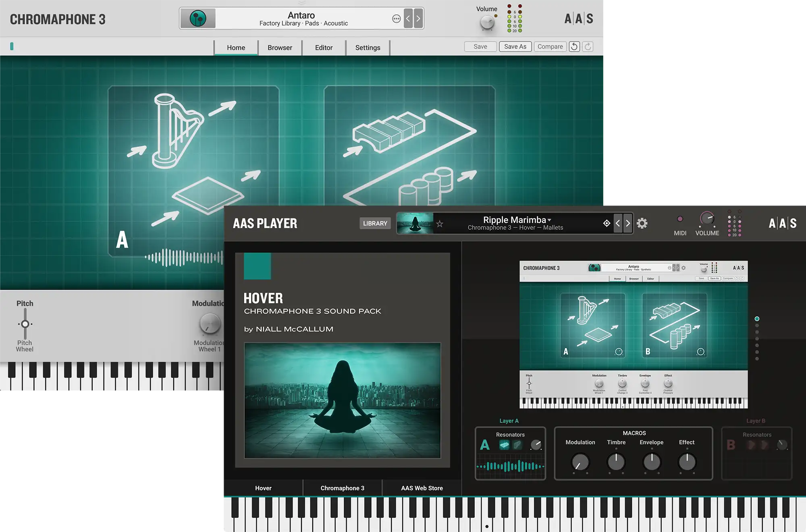806x532 pixels.
Task: Select the first page dot beside the preview
Action: pyautogui.click(x=757, y=319)
